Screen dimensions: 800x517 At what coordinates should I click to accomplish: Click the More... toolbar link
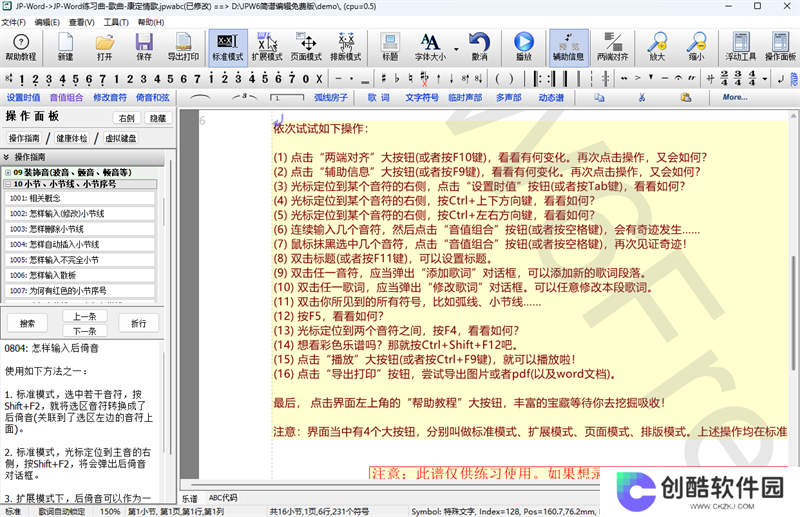coord(735,97)
